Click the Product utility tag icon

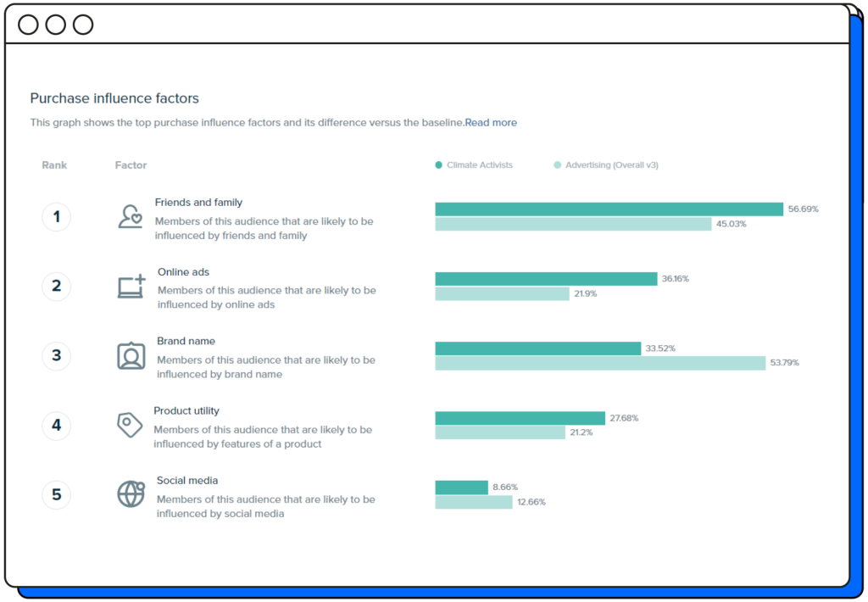[130, 425]
